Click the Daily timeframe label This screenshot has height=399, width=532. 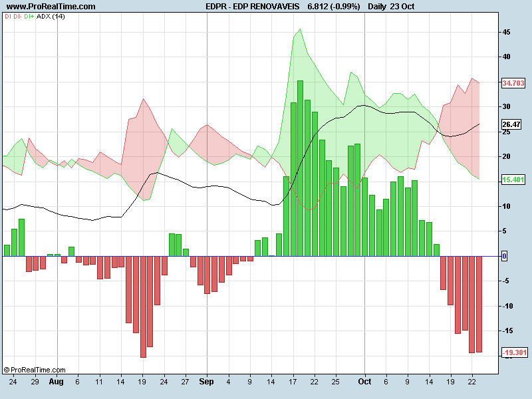coord(377,7)
